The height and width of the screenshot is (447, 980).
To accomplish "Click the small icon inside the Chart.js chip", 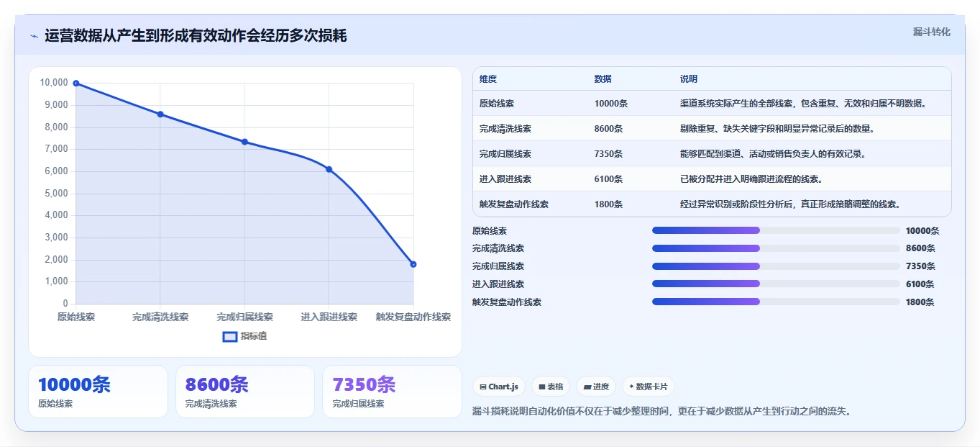I will (483, 387).
